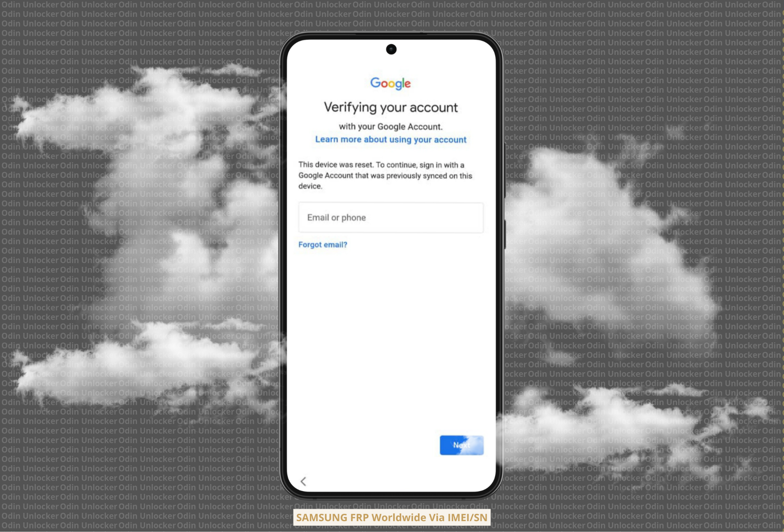
Task: Click the with your Google Account subtitle
Action: 391,126
